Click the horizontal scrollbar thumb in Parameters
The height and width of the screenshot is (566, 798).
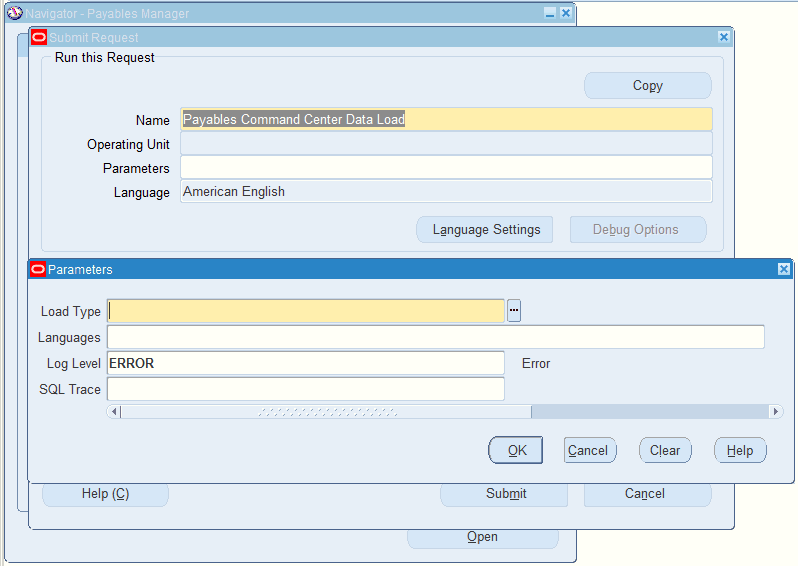point(326,411)
